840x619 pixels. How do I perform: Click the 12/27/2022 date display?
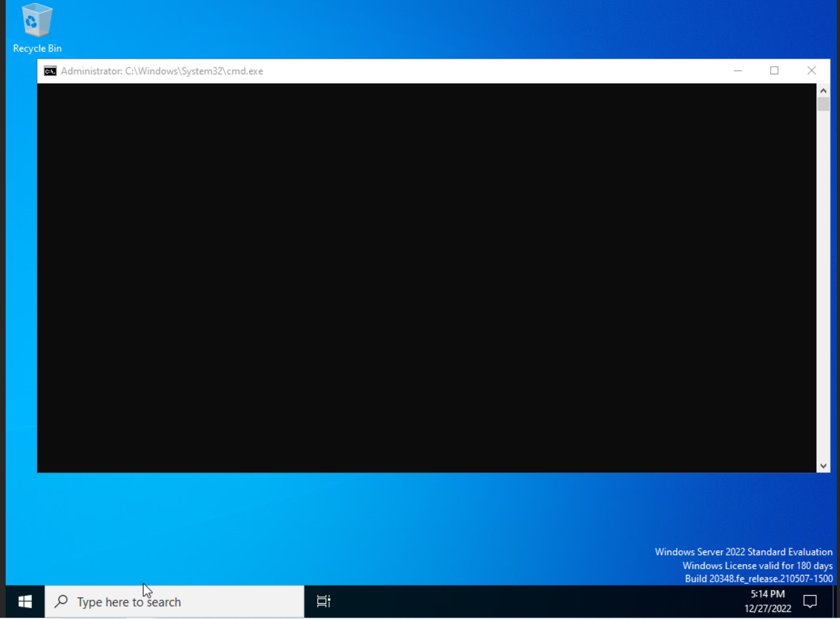coord(767,608)
